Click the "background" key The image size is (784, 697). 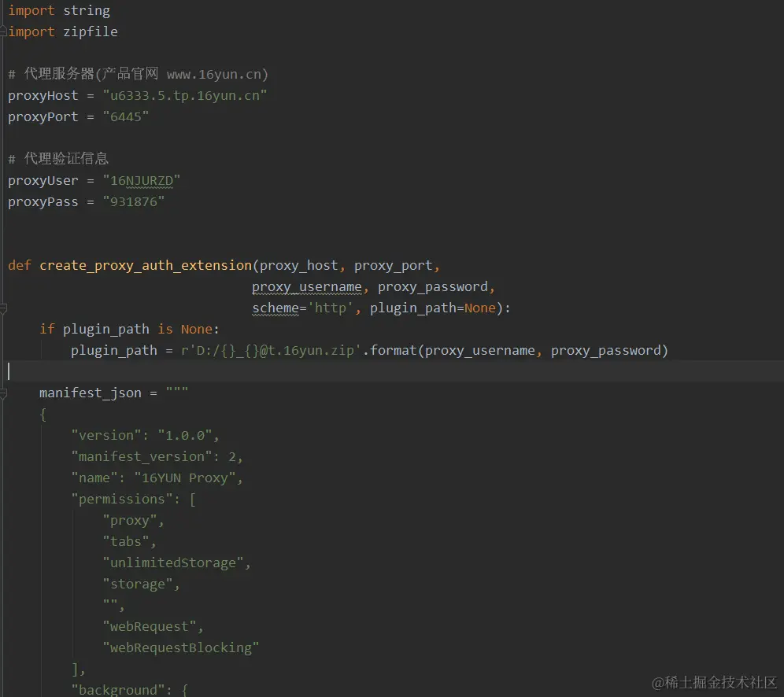(117, 689)
